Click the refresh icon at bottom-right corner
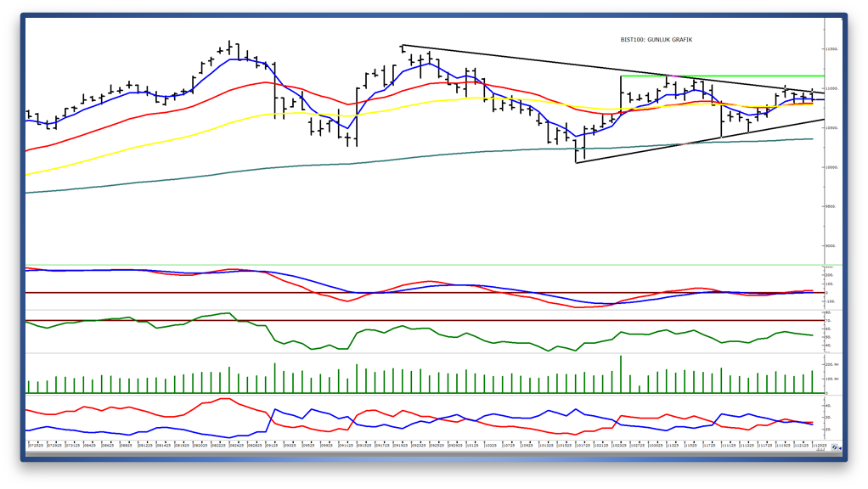The height and width of the screenshot is (489, 868). (836, 446)
